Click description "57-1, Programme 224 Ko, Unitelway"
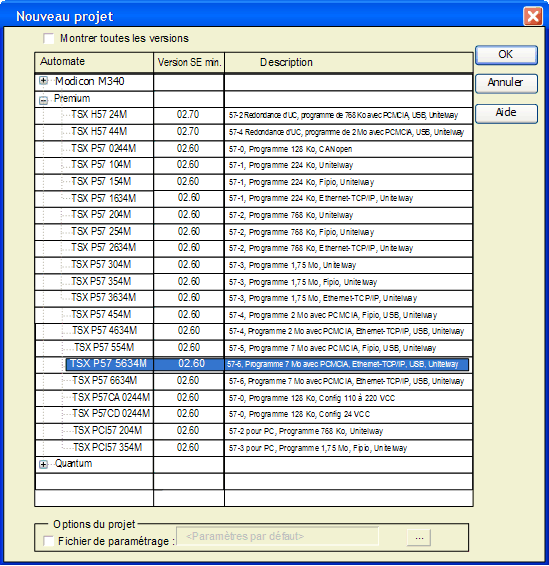This screenshot has height=566, width=549. coord(291,165)
